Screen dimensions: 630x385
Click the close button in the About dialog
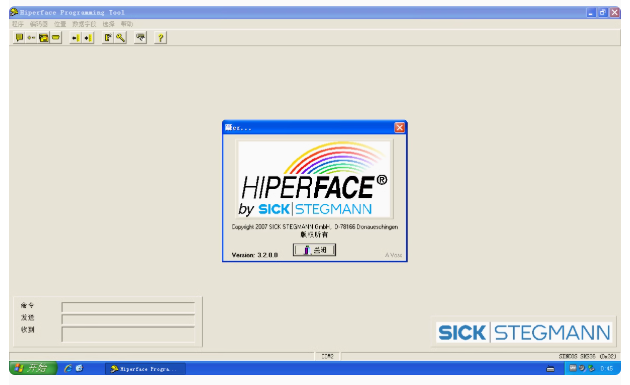(x=314, y=250)
